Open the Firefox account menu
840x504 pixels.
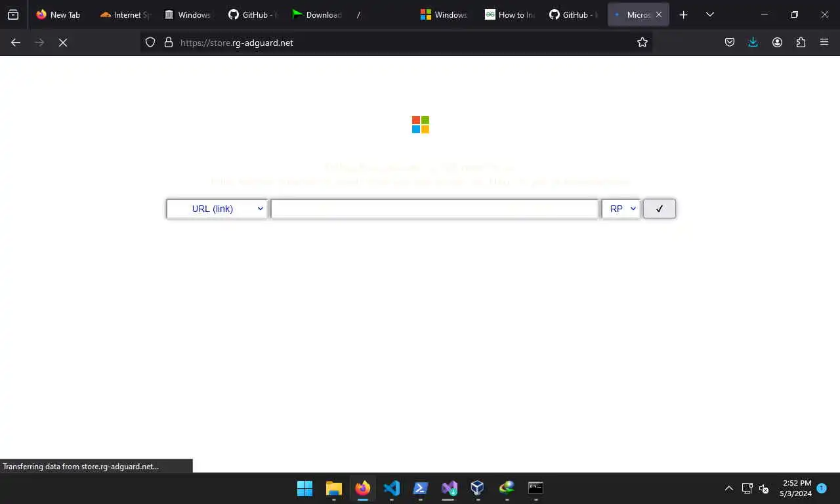point(777,43)
